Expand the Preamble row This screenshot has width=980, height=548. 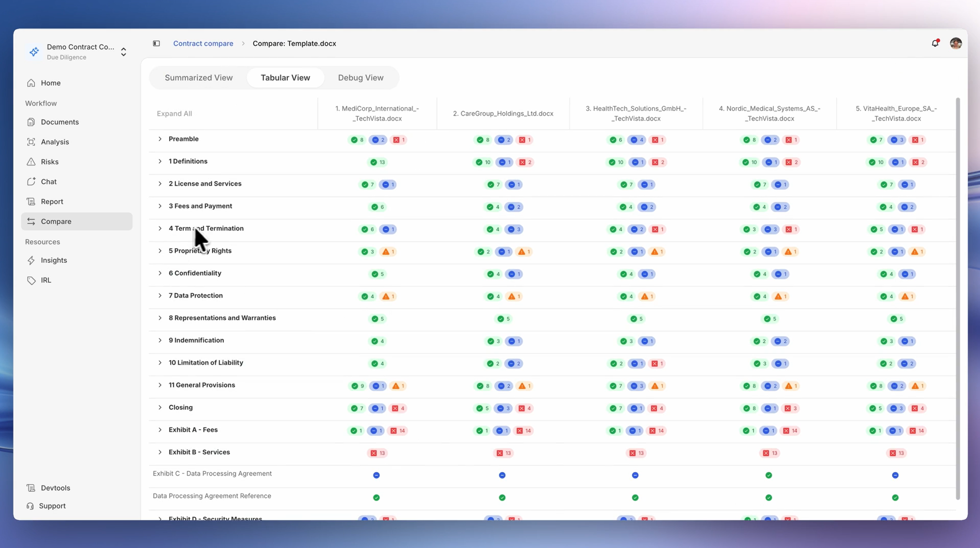pyautogui.click(x=160, y=139)
